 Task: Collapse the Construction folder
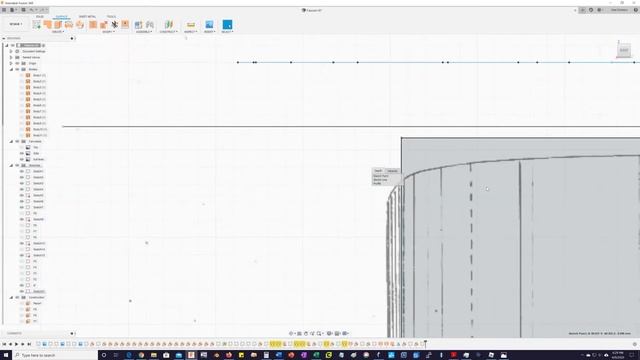click(x=11, y=297)
